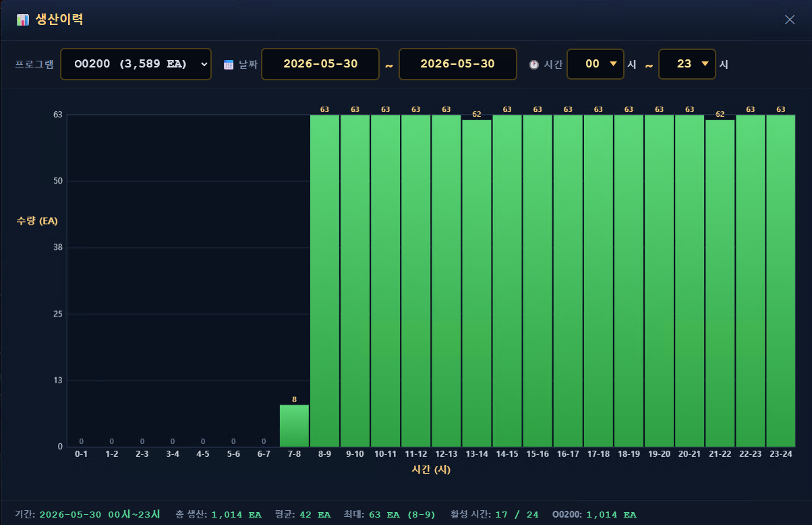The width and height of the screenshot is (812, 525).
Task: Click the calendar icon next to 날짜
Action: tap(229, 65)
